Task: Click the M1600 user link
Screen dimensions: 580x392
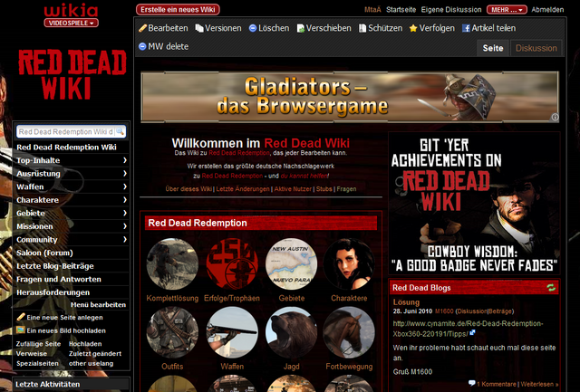Action: coord(444,311)
